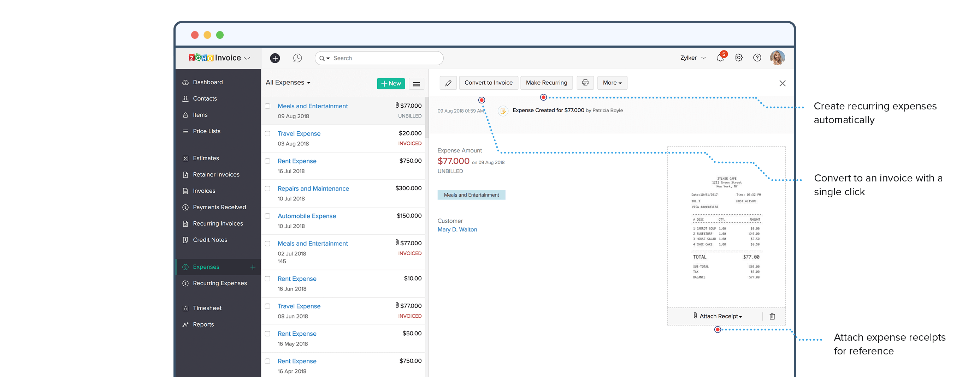Open the notifications bell

coord(720,58)
